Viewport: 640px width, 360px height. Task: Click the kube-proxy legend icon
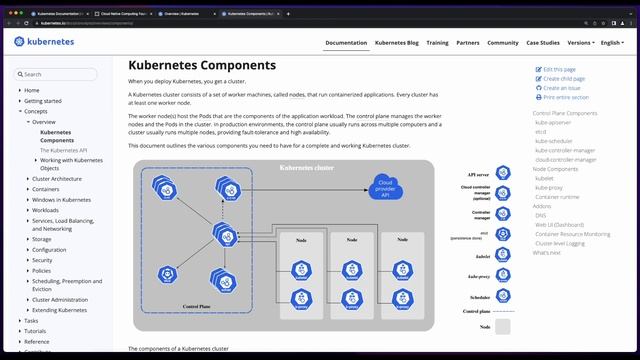pos(503,275)
